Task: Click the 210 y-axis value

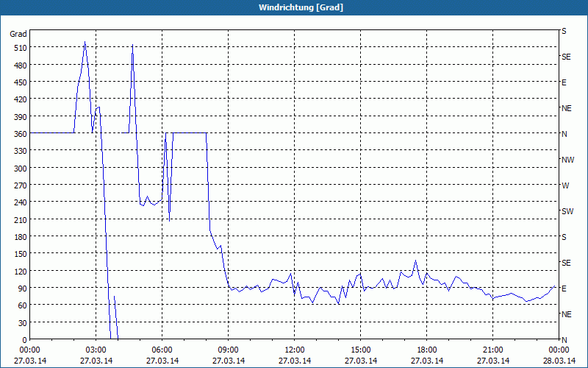Action: click(20, 219)
